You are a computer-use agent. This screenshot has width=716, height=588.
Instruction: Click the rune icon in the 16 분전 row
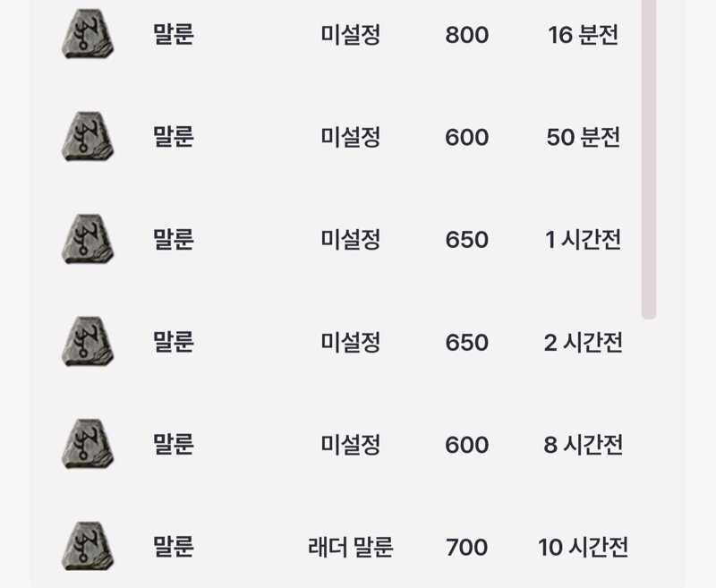(x=88, y=34)
